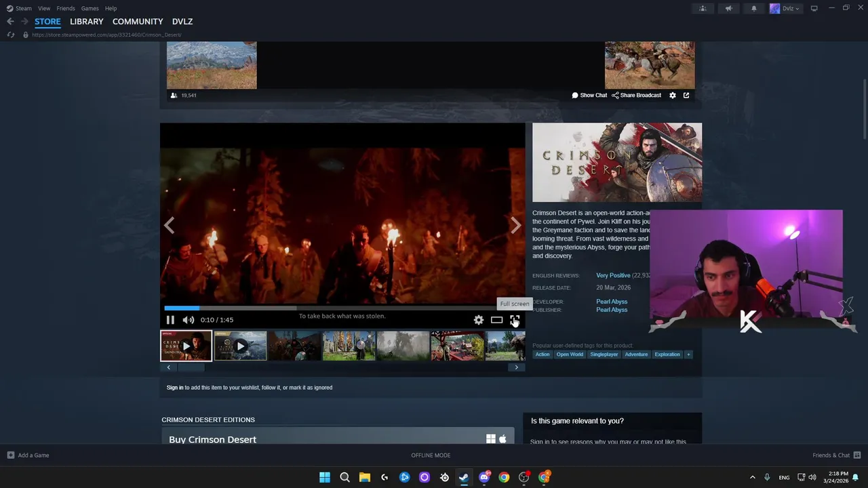Open Windows taskbar search
Viewport: 868px width, 488px height.
tap(344, 477)
